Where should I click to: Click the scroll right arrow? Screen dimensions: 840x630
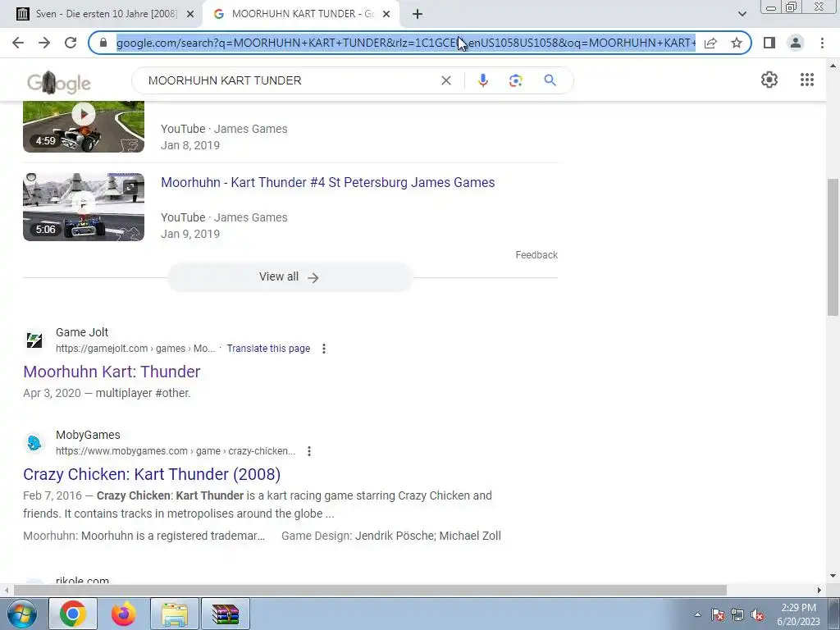tap(819, 591)
